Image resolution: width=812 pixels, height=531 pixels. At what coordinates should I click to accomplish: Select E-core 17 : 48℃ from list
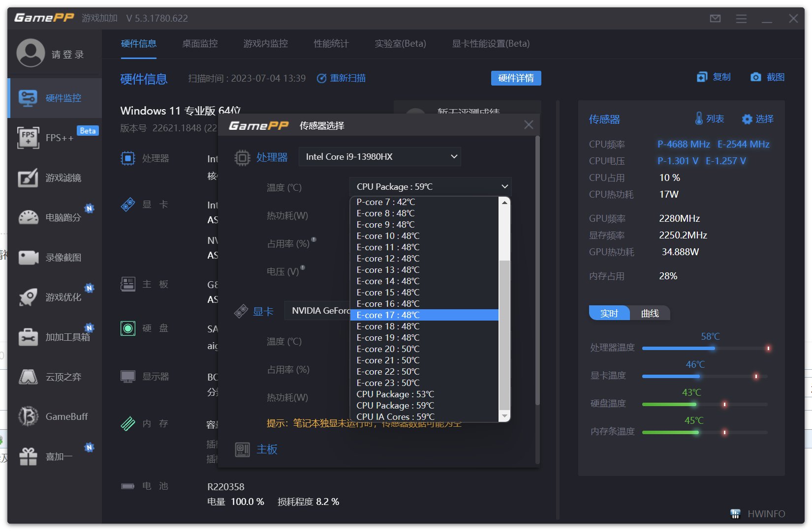pos(424,315)
